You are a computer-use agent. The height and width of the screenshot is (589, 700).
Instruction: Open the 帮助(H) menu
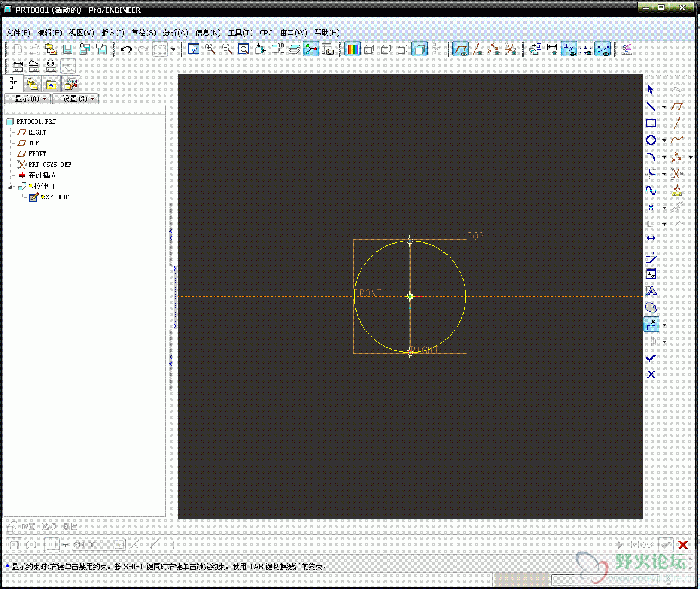pyautogui.click(x=327, y=32)
